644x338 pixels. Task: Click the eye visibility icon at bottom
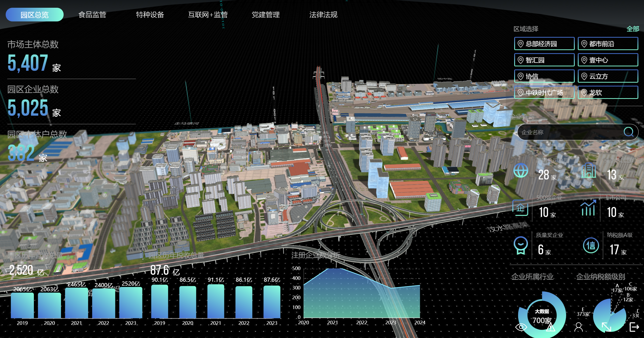tap(521, 327)
